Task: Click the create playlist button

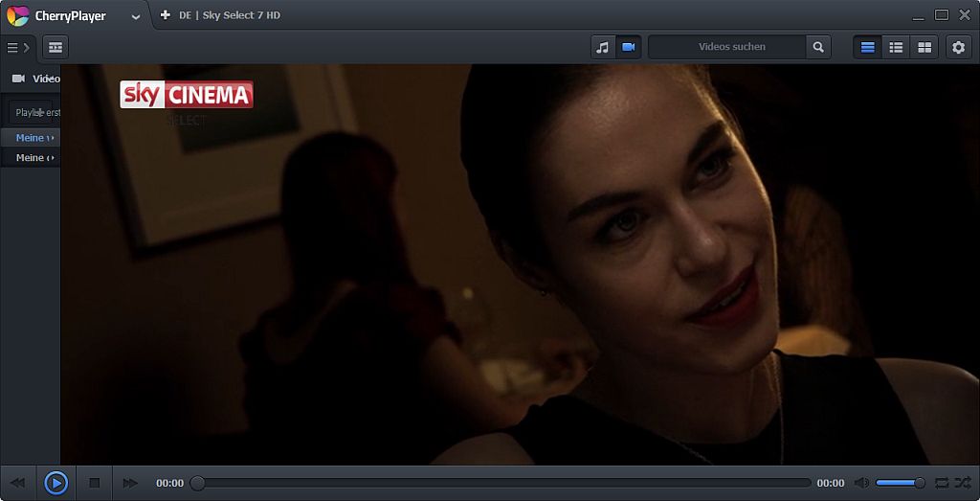Action: click(x=34, y=113)
